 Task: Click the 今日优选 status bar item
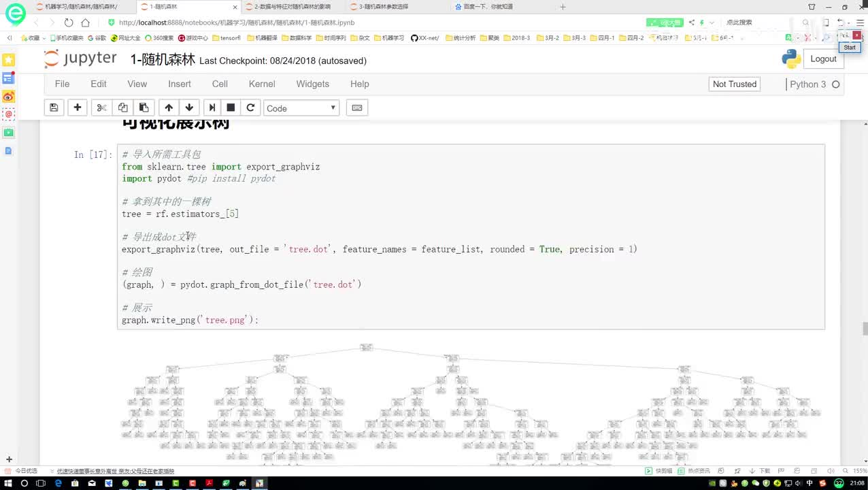click(x=22, y=471)
